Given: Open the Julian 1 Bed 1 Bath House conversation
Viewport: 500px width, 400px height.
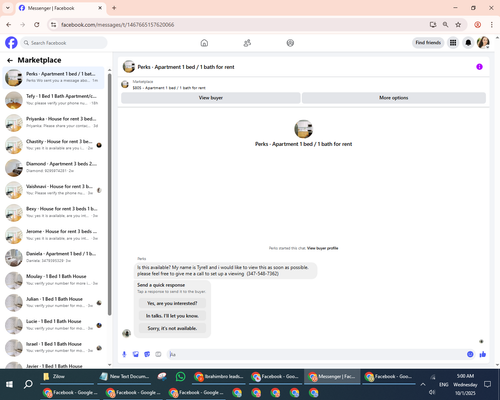Looking at the screenshot, I should click(x=53, y=302).
